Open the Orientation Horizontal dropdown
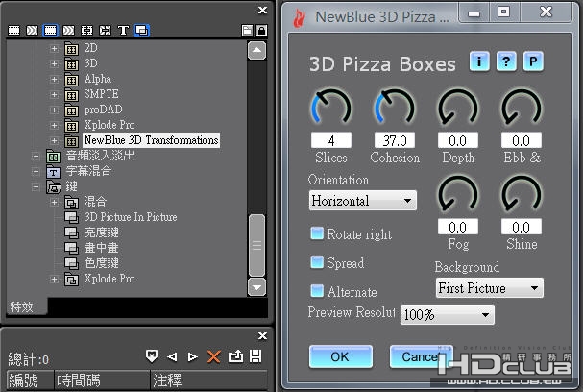Viewport: 583px width, 392px height. tap(362, 201)
